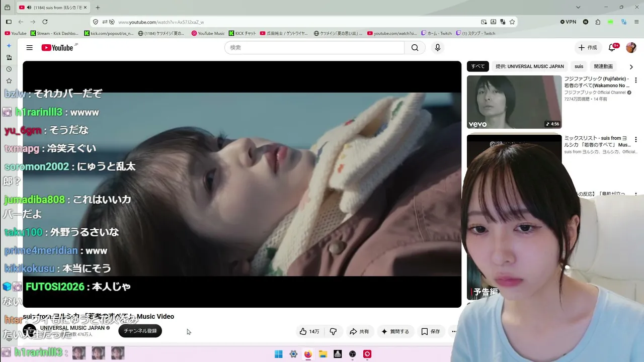Open the YouTube bookmark in the bookmarks bar
The width and height of the screenshot is (644, 362).
click(x=15, y=33)
